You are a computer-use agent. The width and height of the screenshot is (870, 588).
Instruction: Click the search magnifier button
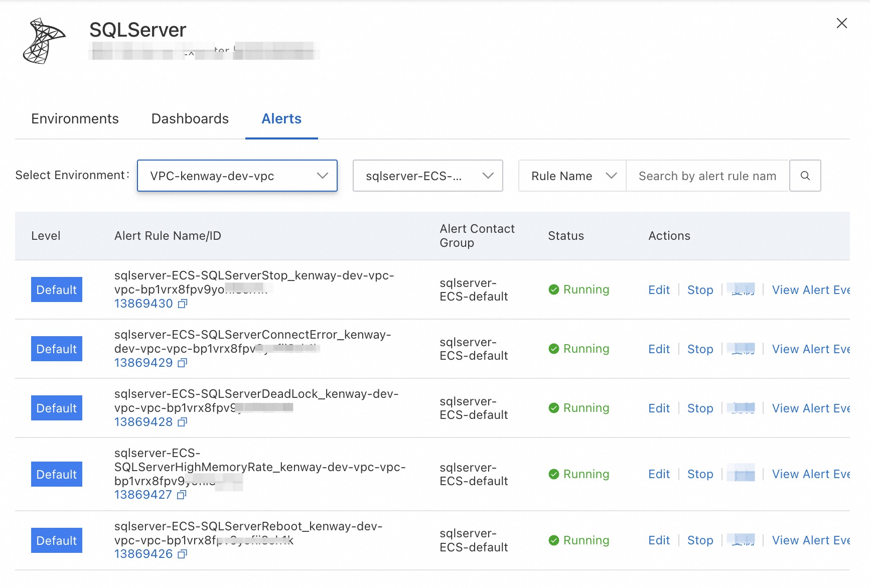pos(805,176)
